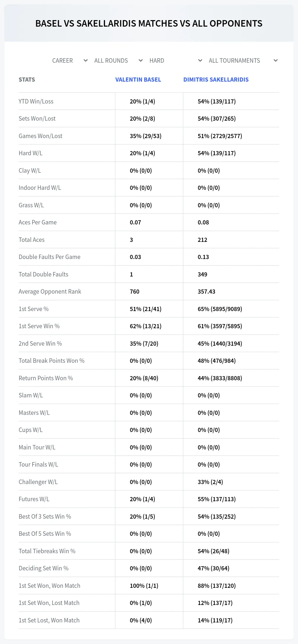The height and width of the screenshot is (644, 298).
Task: Open the ALL TOURNAMENTS dropdown
Action: pos(243,61)
